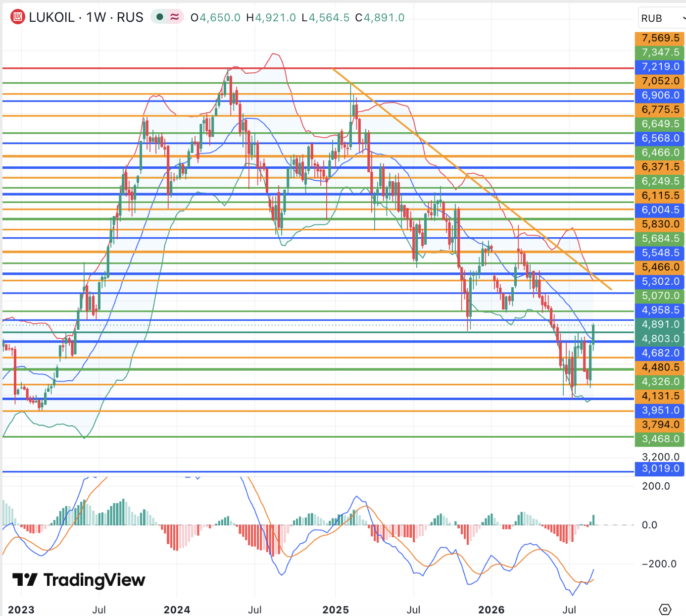Click the 4,958.5 price label
Image resolution: width=686 pixels, height=616 pixels.
(x=660, y=311)
